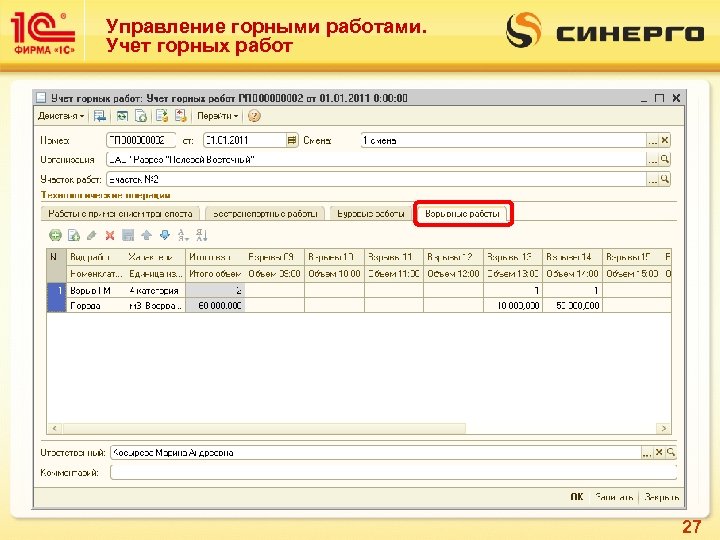The width and height of the screenshot is (720, 540).
Task: Click the Ответственный name field
Action: (x=376, y=453)
